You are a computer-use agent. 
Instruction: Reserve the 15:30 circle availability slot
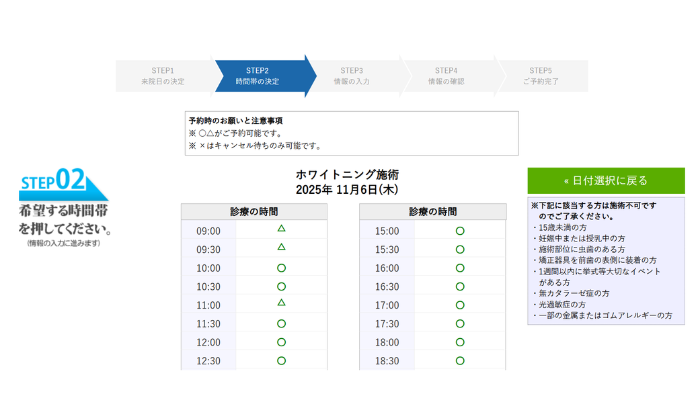460,249
